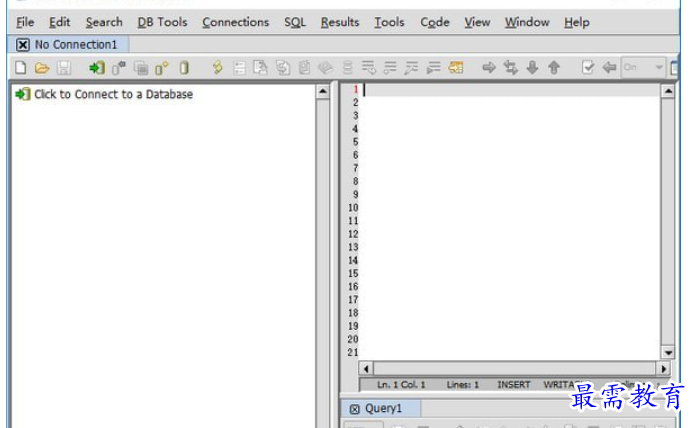
Task: Click the server list toolbar icon
Action: (240, 68)
